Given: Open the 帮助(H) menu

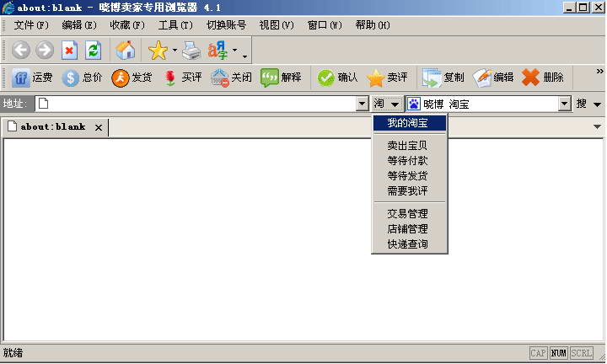Looking at the screenshot, I should (x=373, y=25).
